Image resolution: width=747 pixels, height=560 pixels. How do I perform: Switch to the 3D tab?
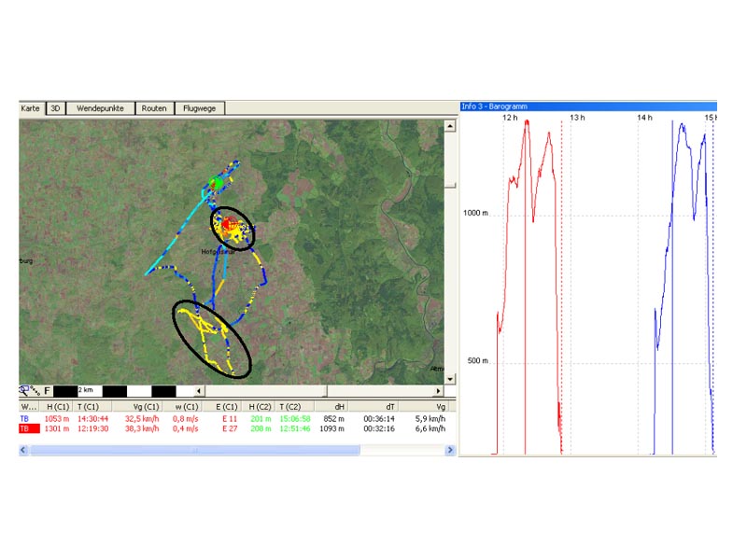[55, 108]
